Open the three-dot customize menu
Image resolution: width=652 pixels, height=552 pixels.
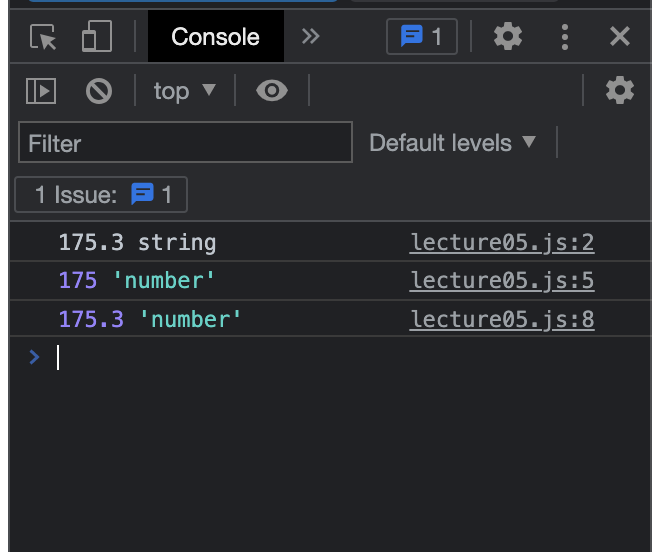point(565,37)
